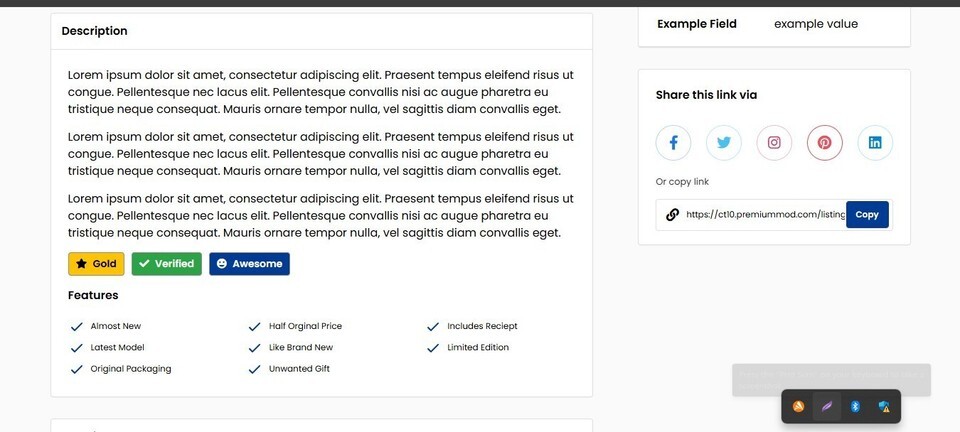The image size is (960, 432).
Task: Share the listing on Twitter
Action: coord(724,143)
